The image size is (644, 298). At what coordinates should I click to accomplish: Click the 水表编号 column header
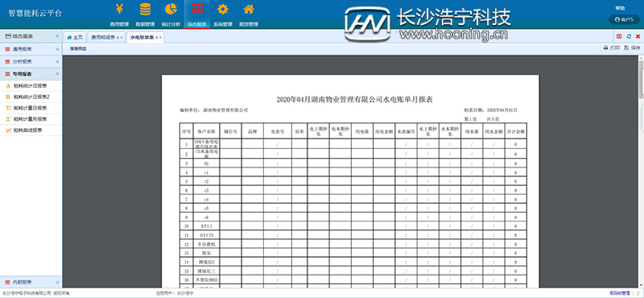coord(406,131)
